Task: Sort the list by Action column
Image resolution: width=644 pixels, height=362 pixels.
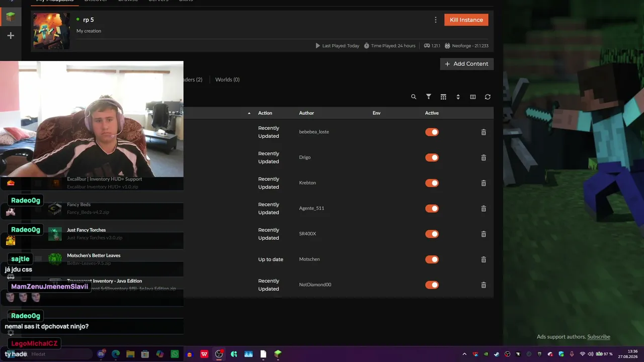Action: (x=265, y=113)
